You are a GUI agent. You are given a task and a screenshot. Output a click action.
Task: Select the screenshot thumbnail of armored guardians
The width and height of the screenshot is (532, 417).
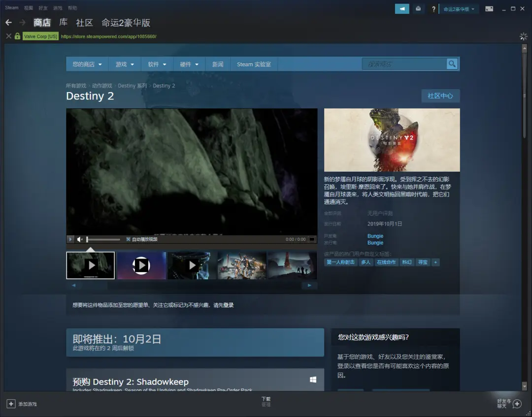(x=242, y=265)
